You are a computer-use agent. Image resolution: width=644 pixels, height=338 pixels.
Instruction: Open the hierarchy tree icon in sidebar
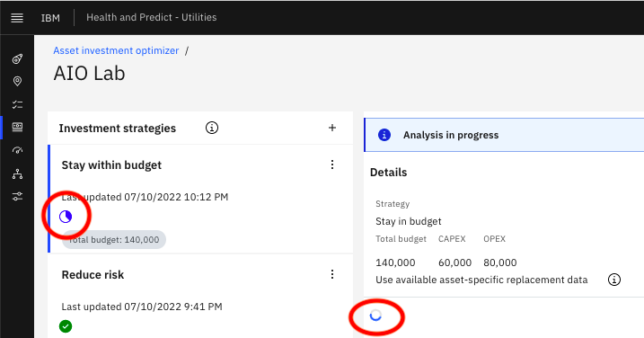click(x=17, y=173)
